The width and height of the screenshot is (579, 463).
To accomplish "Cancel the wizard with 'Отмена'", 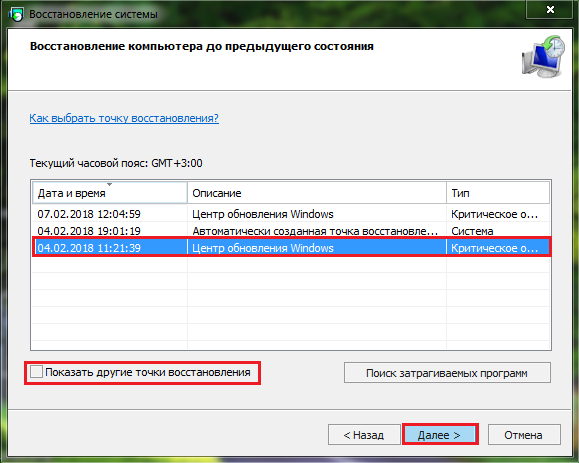I will (524, 435).
